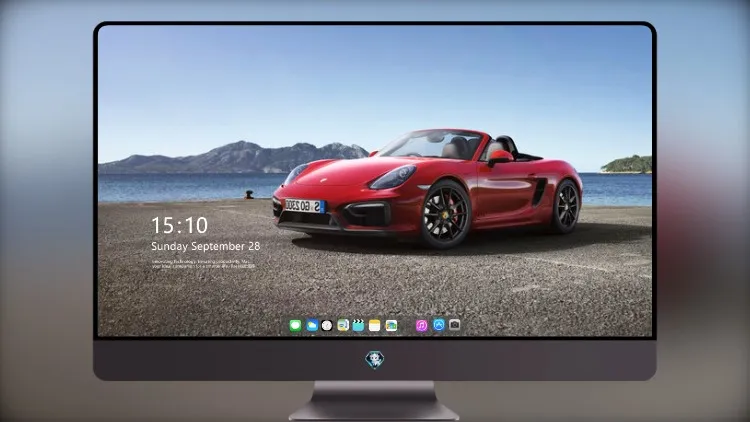The image size is (750, 422).
Task: Click the logo badge on monitor chin
Action: click(375, 360)
